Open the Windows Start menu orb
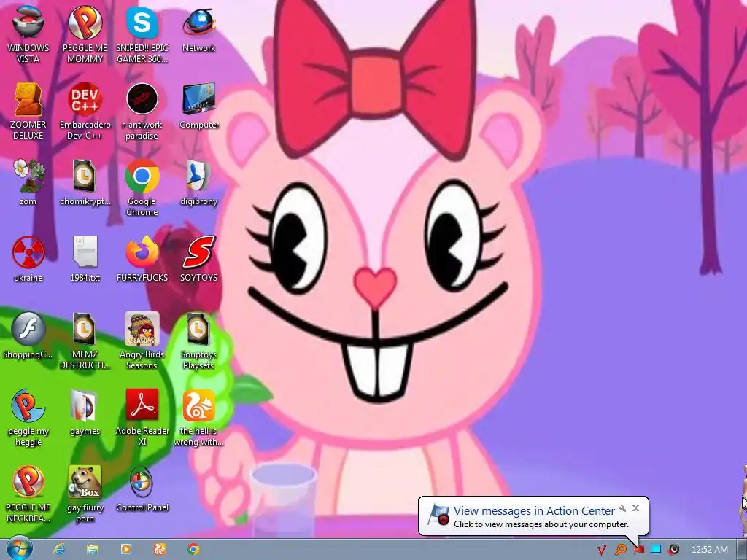The width and height of the screenshot is (747, 560). 20,548
